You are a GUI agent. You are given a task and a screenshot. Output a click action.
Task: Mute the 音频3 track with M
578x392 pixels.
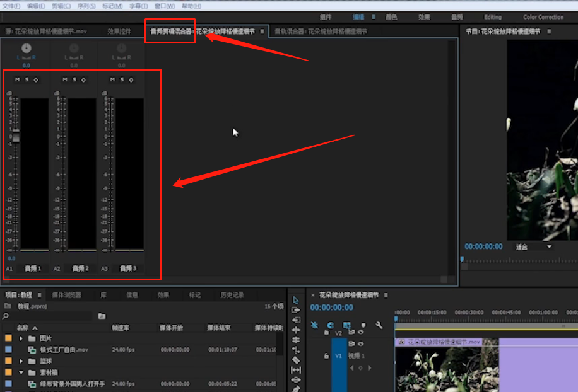(x=112, y=79)
